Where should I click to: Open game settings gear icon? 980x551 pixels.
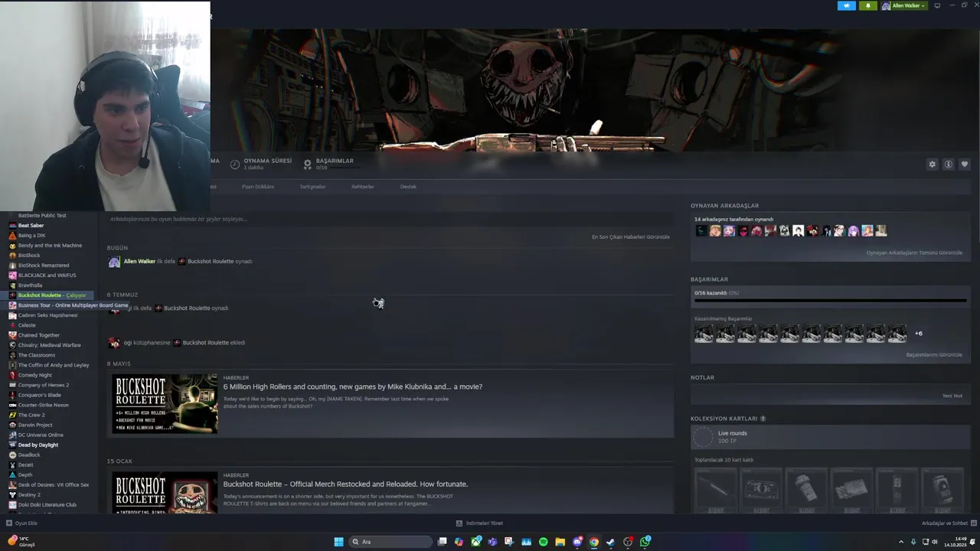(x=932, y=165)
